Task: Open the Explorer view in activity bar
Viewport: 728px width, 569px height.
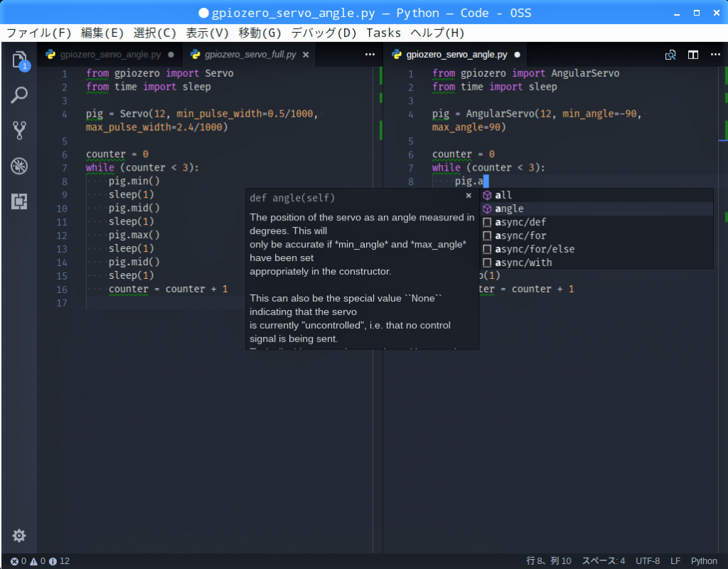Action: click(x=19, y=60)
